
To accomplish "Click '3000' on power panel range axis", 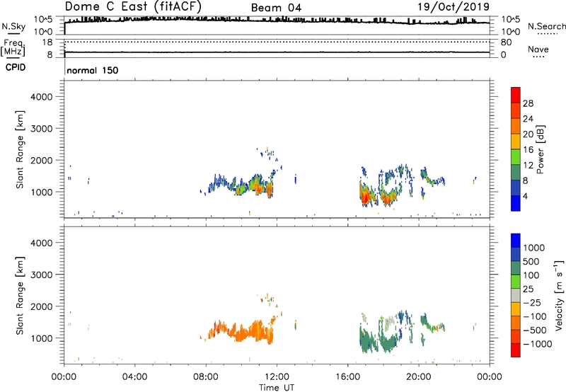I will (x=41, y=129).
